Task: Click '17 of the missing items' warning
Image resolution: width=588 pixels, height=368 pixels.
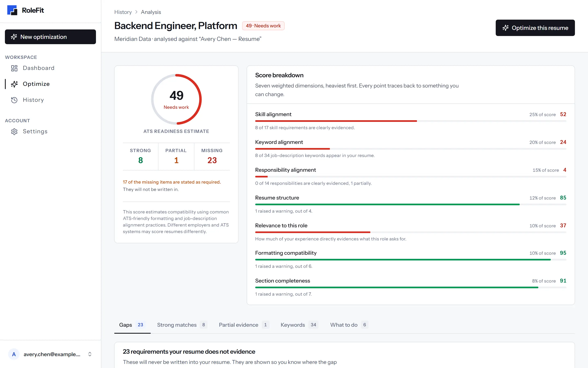Action: tap(172, 182)
